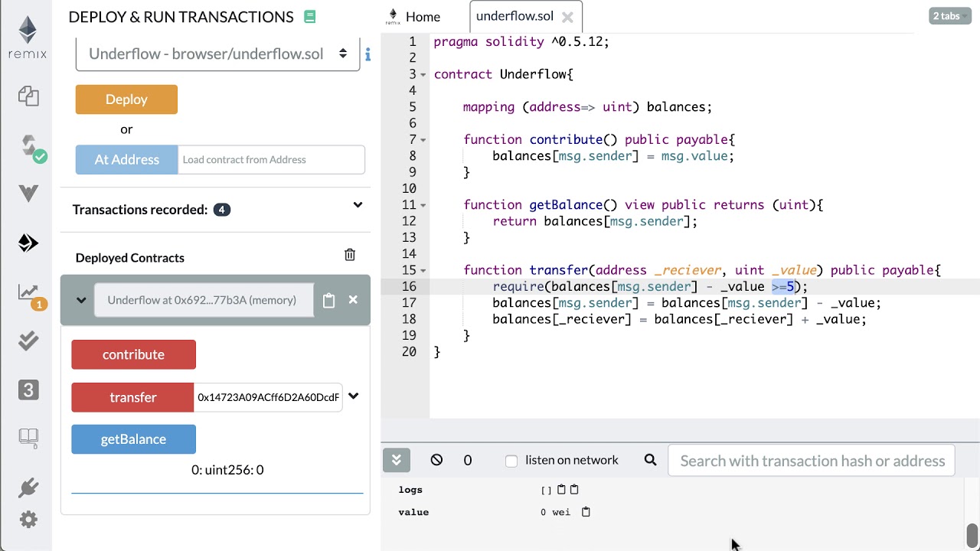Call the getBalance function
The image size is (980, 551).
pos(133,439)
